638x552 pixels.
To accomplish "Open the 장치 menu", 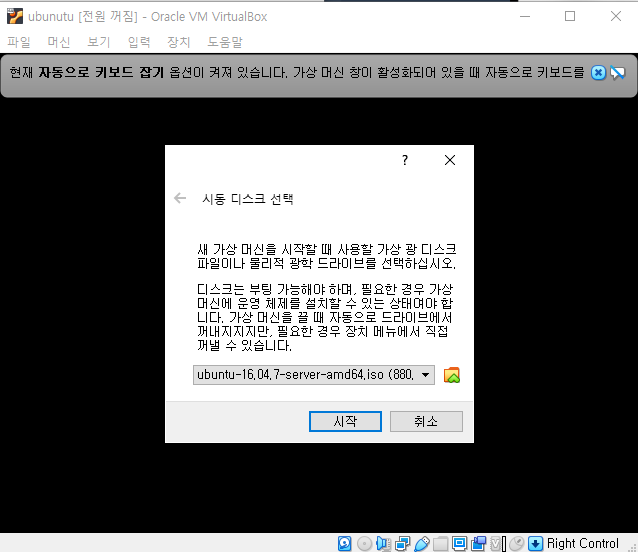I will pos(179,41).
